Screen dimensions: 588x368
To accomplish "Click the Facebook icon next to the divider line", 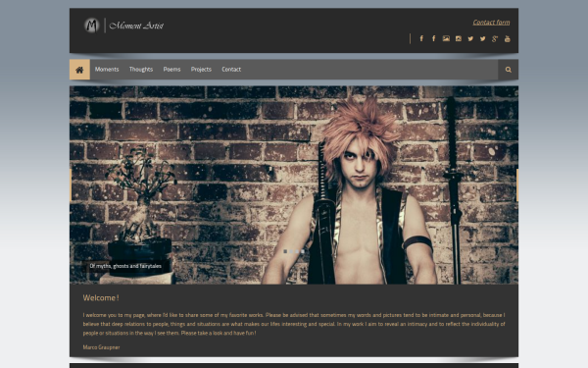I will [x=421, y=38].
